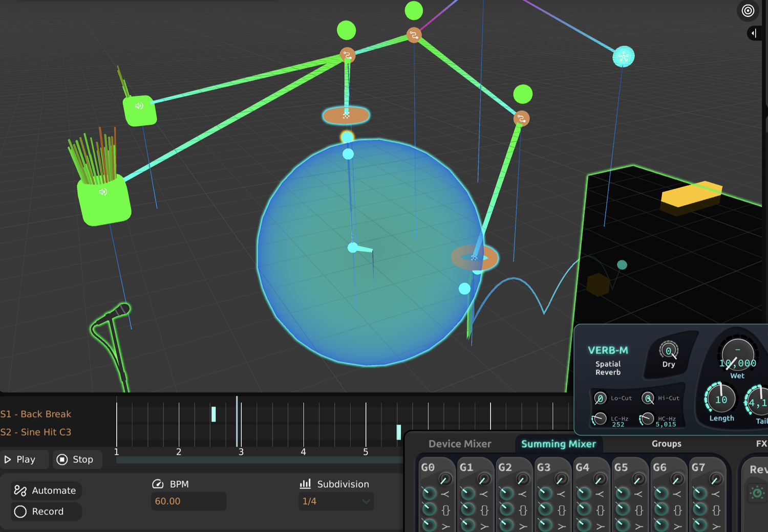Toggle the Lo-Cut knob in VERB-M
Viewport: 768px width, 532px height.
pos(600,398)
